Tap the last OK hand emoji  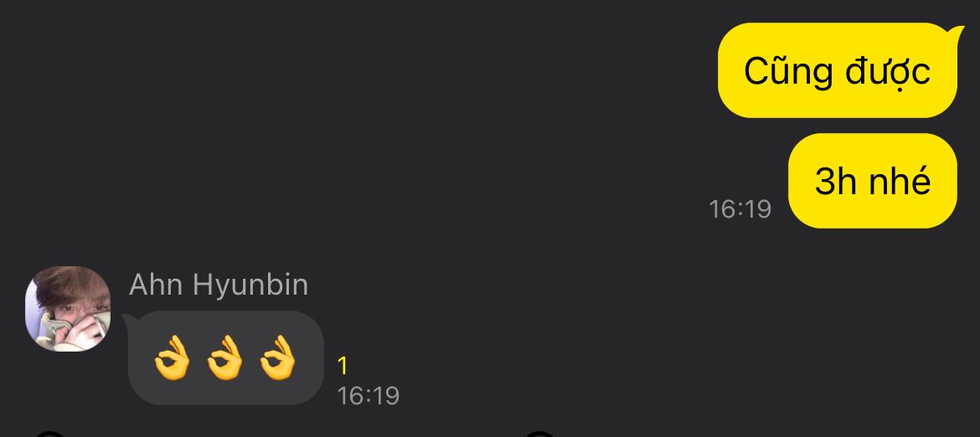pos(277,357)
